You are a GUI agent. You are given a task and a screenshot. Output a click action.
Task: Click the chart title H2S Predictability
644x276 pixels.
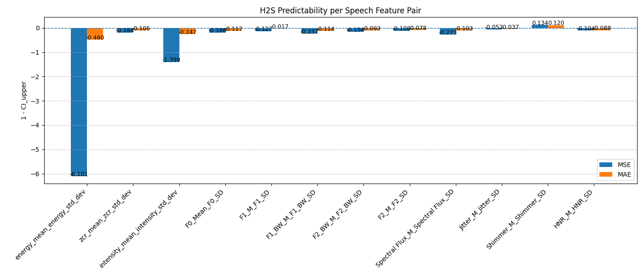[x=340, y=11]
